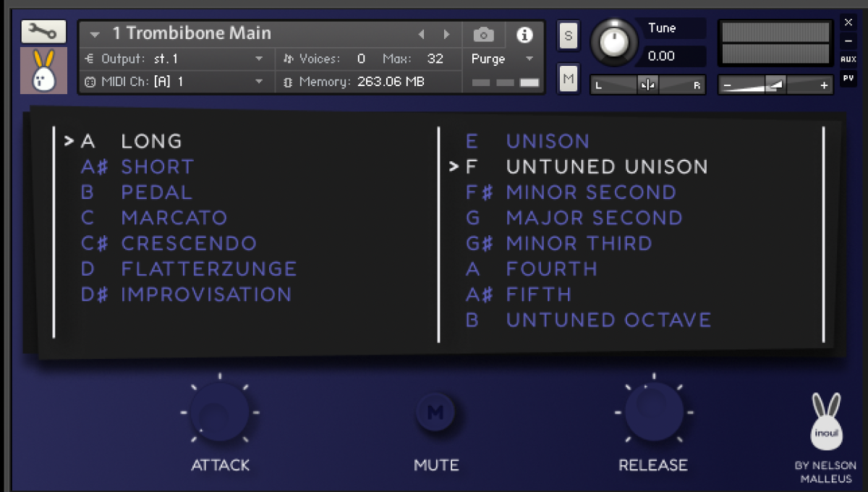Viewport: 868px width, 492px height.
Task: Go to next instrument with right arrow
Action: tap(446, 34)
